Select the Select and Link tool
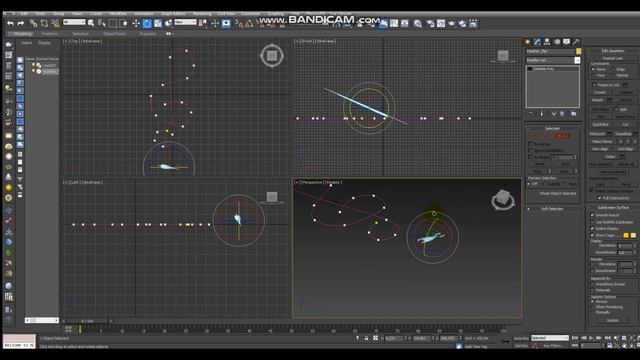The height and width of the screenshot is (360, 640). 33,24
